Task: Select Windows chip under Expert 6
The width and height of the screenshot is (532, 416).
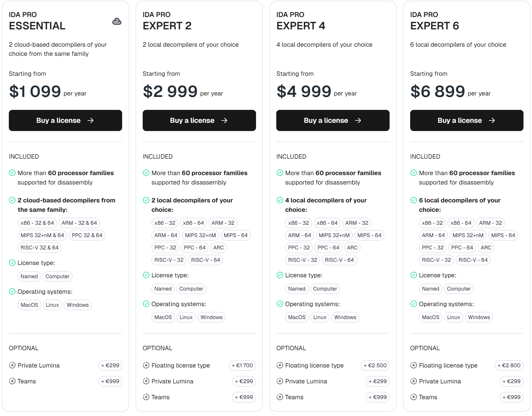Action: click(x=479, y=317)
